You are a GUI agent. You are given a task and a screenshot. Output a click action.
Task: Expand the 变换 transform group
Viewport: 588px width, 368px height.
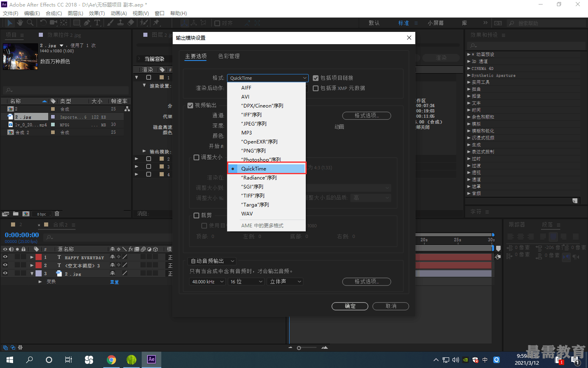(40, 282)
